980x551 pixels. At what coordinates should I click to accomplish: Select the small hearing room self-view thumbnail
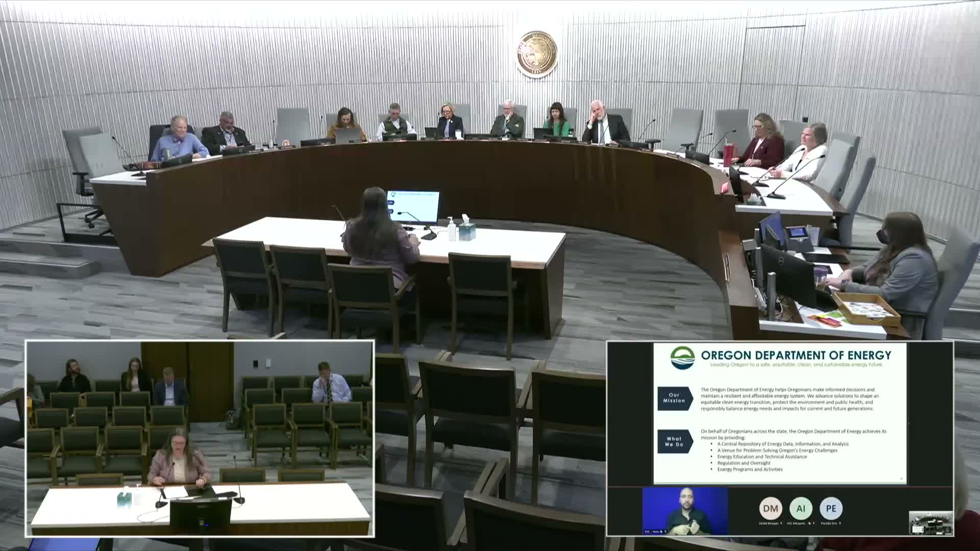click(930, 522)
